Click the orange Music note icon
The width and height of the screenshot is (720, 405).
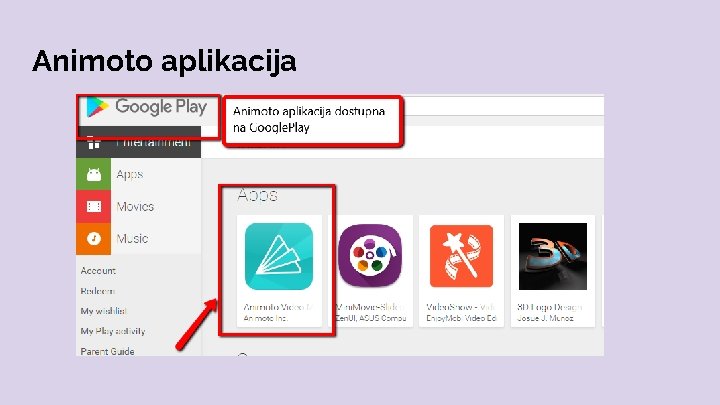click(x=94, y=239)
